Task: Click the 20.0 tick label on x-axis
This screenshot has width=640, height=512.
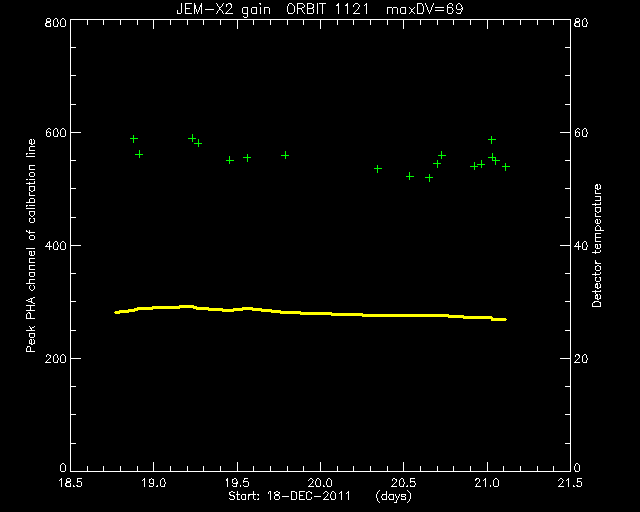Action: click(320, 483)
